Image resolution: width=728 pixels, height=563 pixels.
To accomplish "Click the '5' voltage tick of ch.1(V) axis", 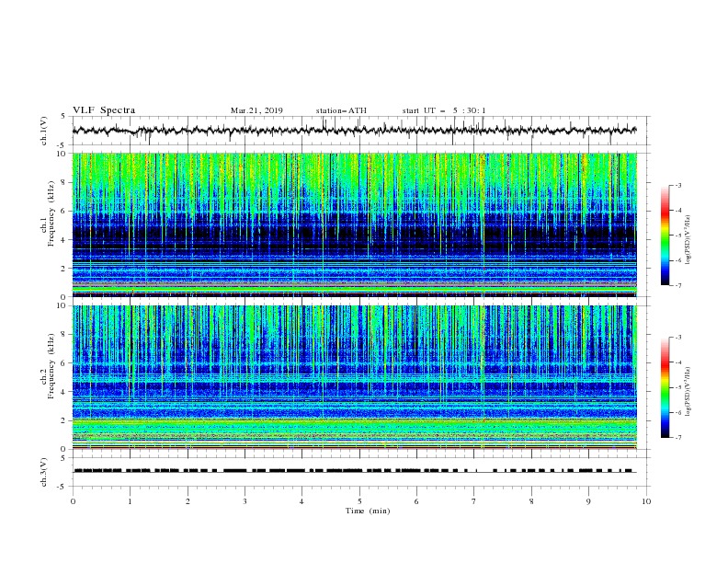I will coord(64,117).
